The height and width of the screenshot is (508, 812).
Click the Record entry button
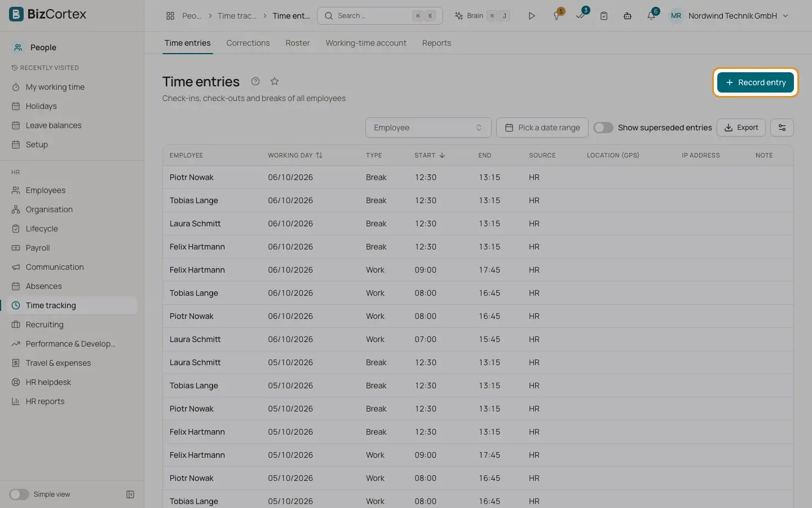pos(756,82)
